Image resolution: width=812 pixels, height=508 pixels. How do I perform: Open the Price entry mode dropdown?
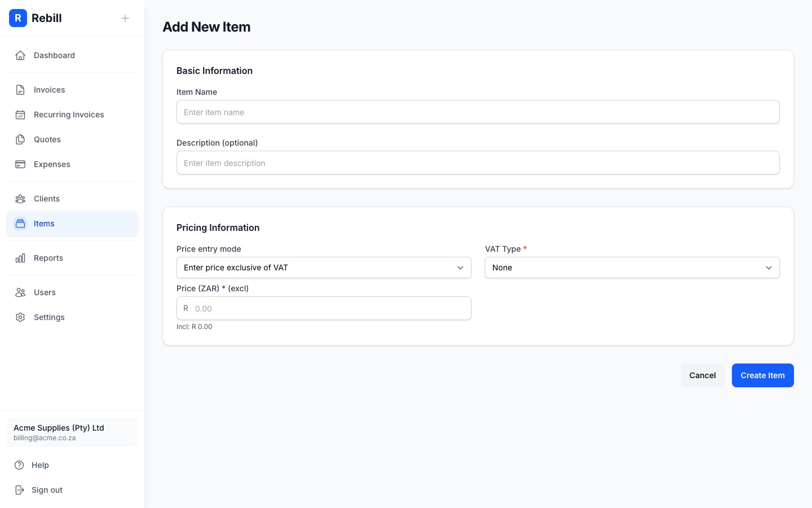tap(324, 268)
